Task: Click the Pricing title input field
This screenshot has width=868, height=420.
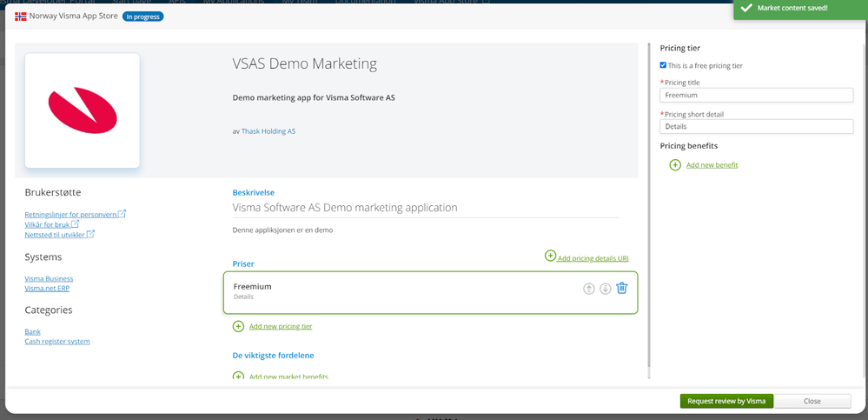Action: point(756,96)
